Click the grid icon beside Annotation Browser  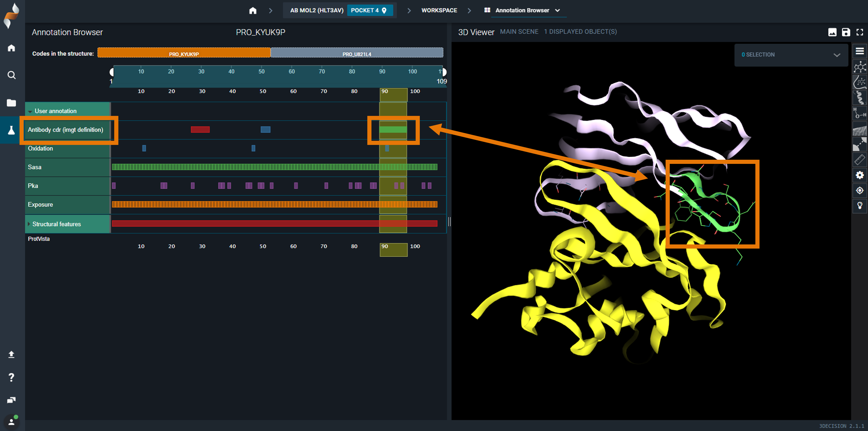487,10
